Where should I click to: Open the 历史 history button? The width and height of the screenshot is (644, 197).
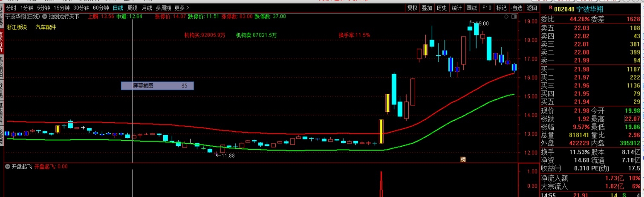442,8
